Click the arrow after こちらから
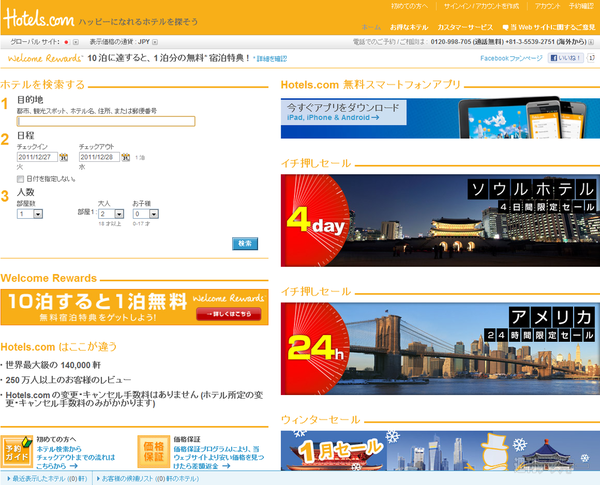 pos(74,466)
